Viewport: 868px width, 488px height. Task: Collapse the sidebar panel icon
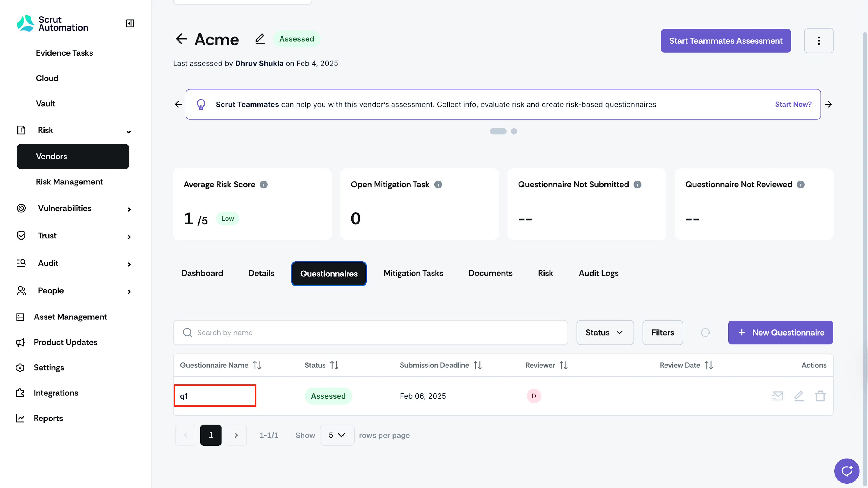coord(130,23)
